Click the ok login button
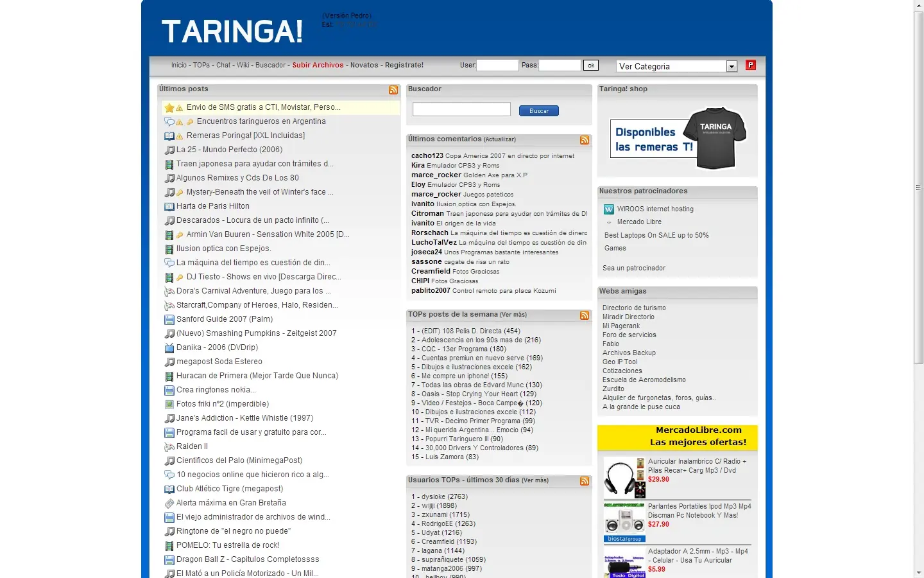This screenshot has height=578, width=924. [591, 66]
